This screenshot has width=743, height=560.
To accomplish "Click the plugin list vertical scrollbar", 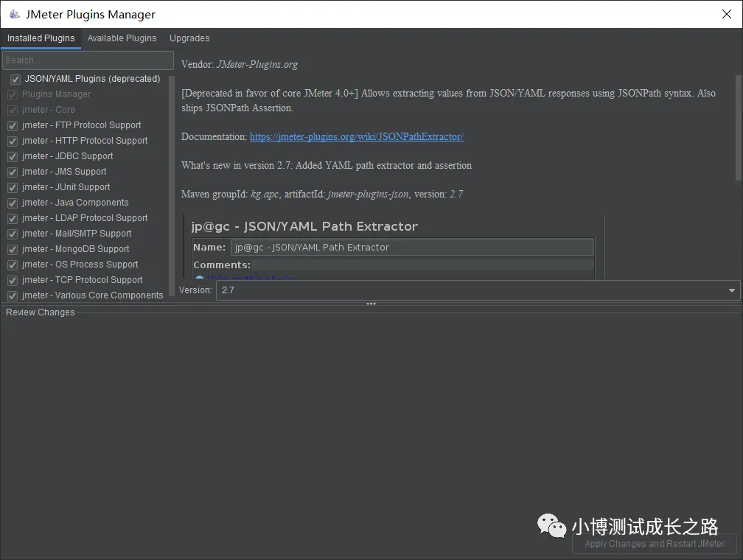I will point(172,185).
